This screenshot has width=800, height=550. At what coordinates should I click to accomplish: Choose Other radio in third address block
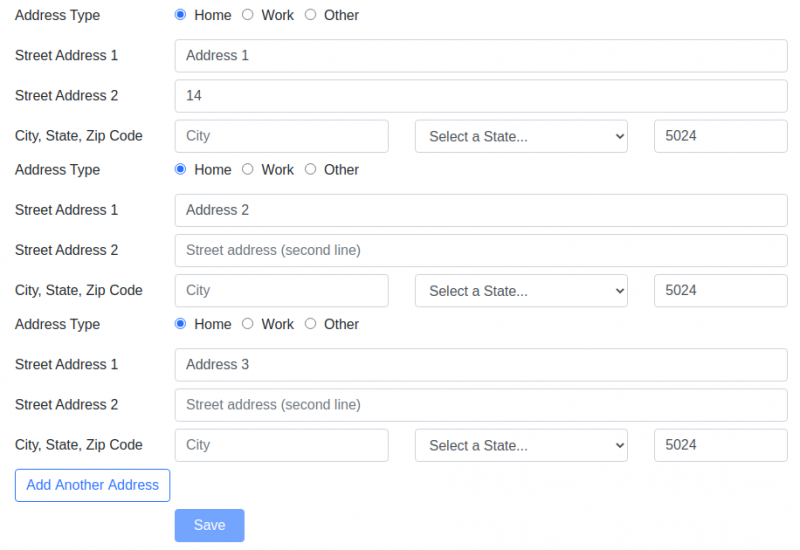click(x=310, y=324)
